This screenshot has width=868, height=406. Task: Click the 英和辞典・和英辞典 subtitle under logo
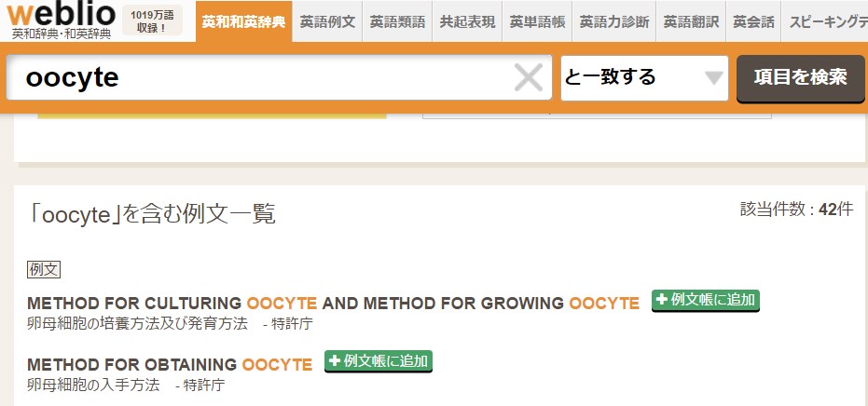[62, 34]
